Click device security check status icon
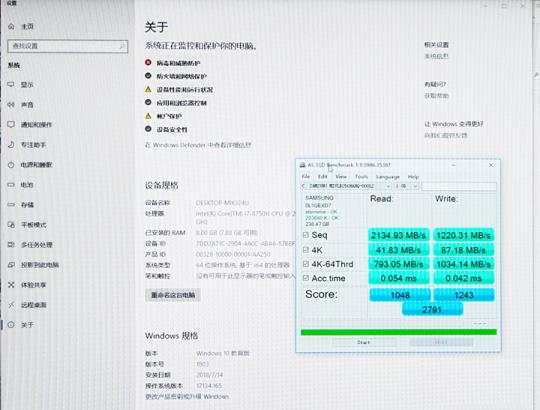This screenshot has height=410, width=540. coord(148,129)
